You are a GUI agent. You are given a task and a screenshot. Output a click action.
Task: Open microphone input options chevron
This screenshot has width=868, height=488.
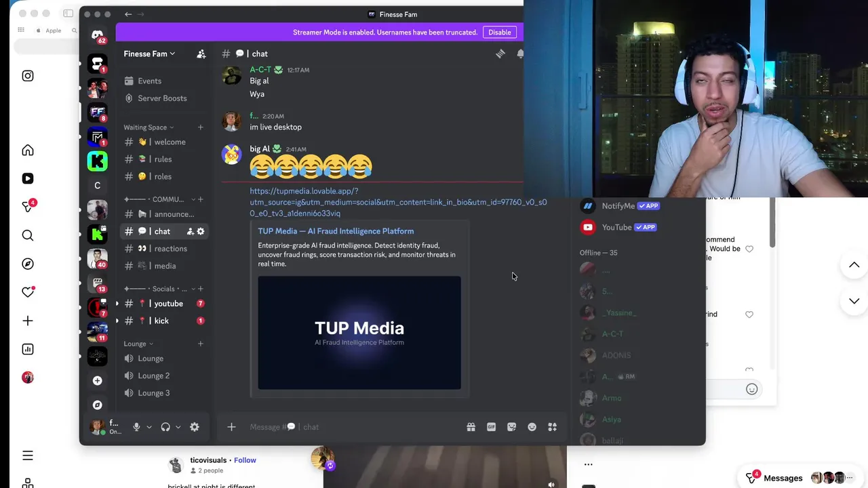coord(149,427)
